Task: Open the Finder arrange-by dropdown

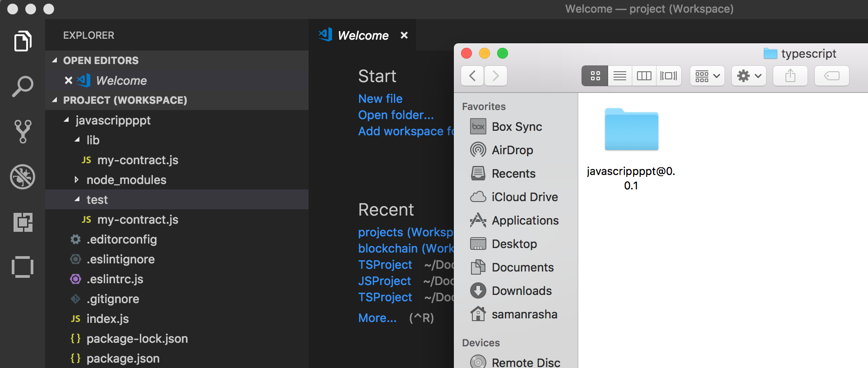Action: (x=707, y=76)
